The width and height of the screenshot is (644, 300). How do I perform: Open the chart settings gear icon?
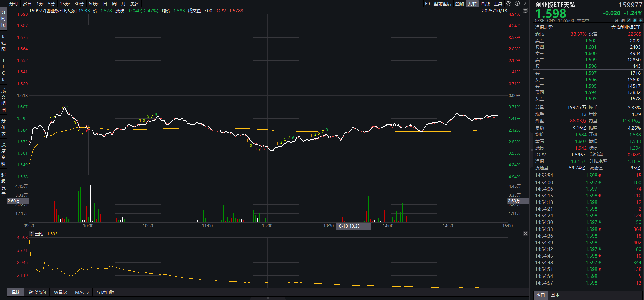(x=509, y=4)
